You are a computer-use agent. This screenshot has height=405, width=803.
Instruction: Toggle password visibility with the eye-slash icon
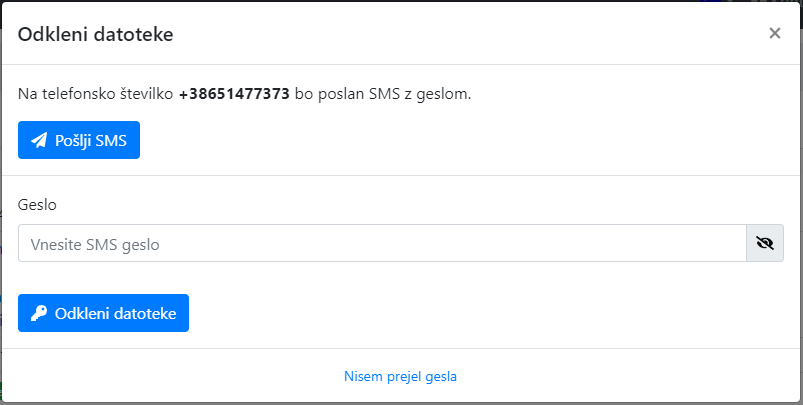coord(765,243)
